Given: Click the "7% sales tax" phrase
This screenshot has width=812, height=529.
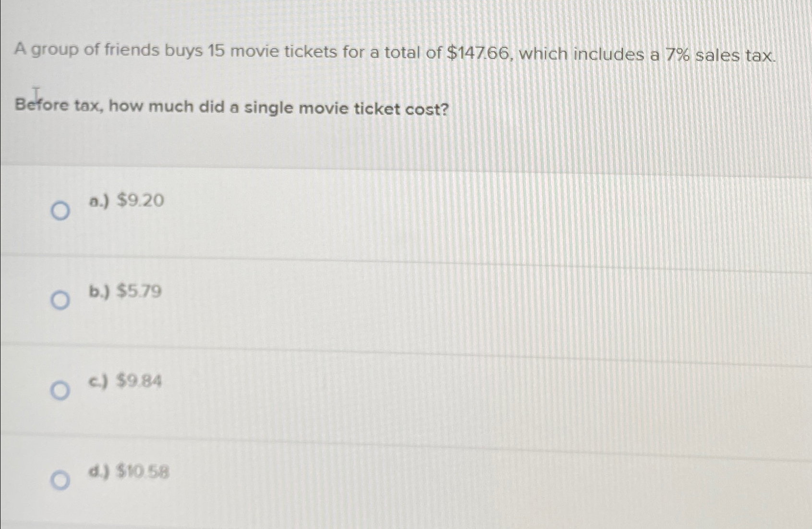Looking at the screenshot, I should coord(719,56).
